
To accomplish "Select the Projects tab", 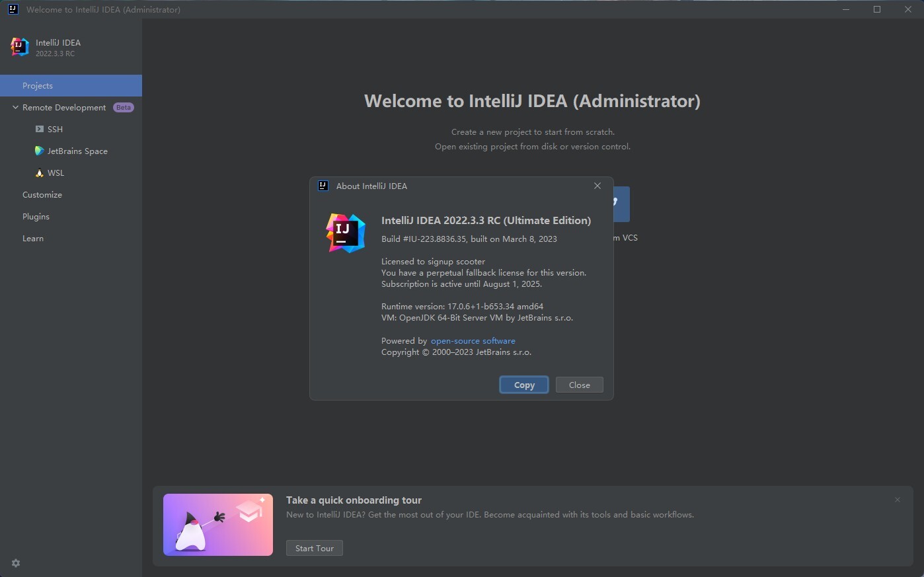I will (71, 86).
